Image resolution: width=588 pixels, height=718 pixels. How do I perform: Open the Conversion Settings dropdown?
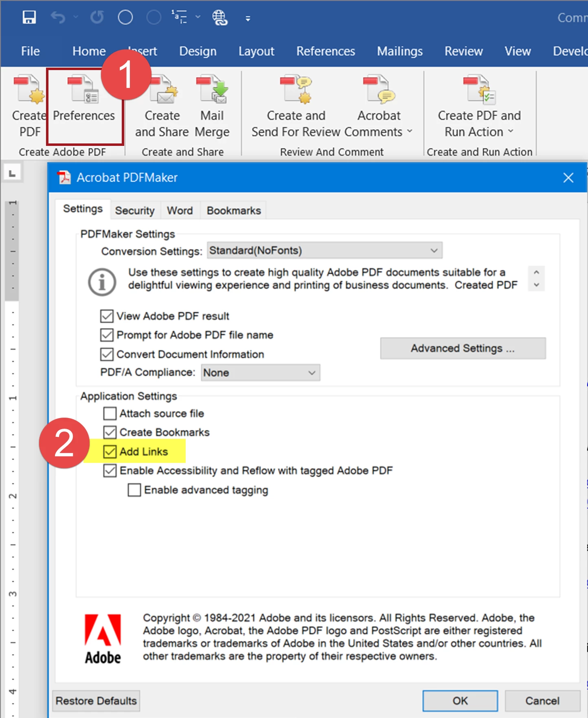pyautogui.click(x=325, y=250)
